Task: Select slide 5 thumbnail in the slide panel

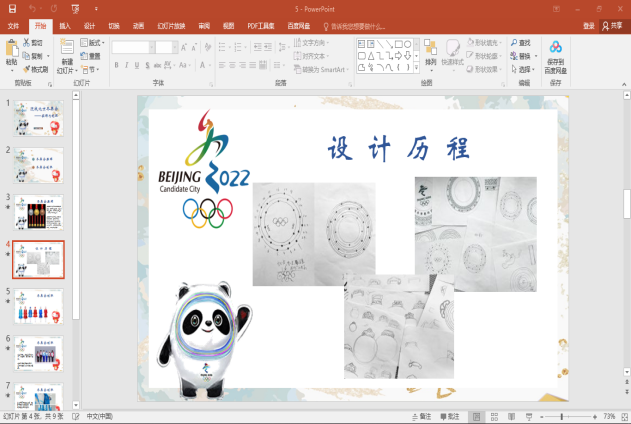Action: pyautogui.click(x=39, y=305)
